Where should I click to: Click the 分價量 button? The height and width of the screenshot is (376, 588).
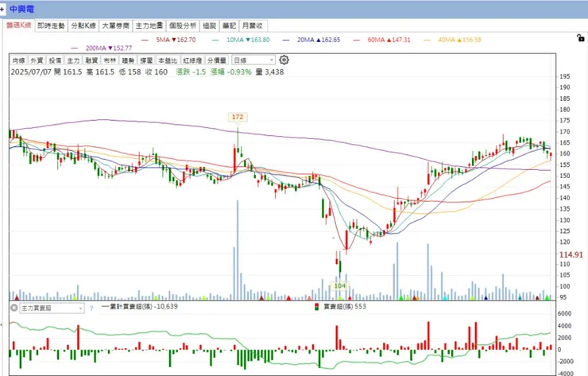(x=217, y=60)
